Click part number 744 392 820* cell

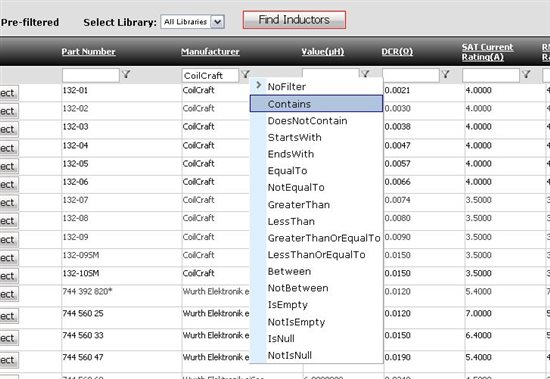[87, 291]
